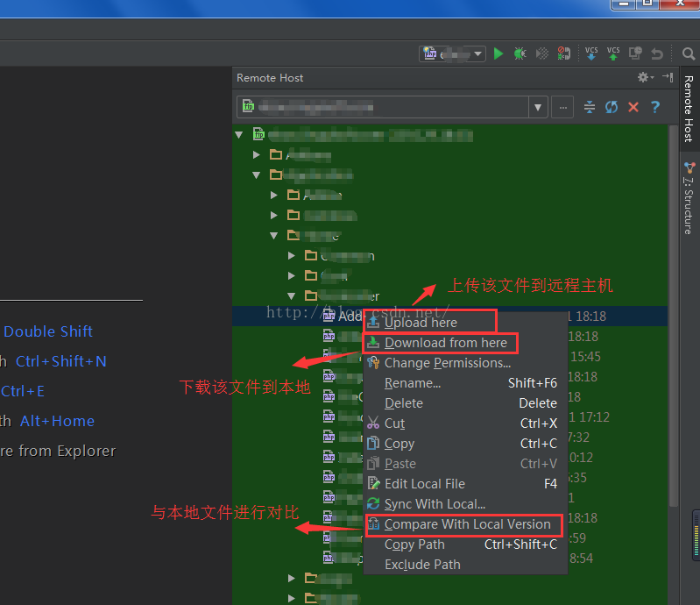Open Remote Host panel gear settings
The width and height of the screenshot is (700, 605).
645,77
